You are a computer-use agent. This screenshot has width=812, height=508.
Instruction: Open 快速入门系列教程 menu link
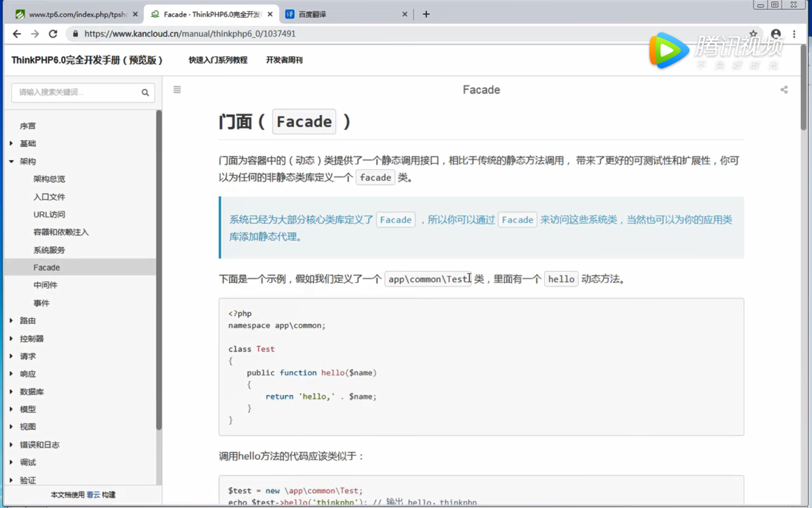[218, 60]
